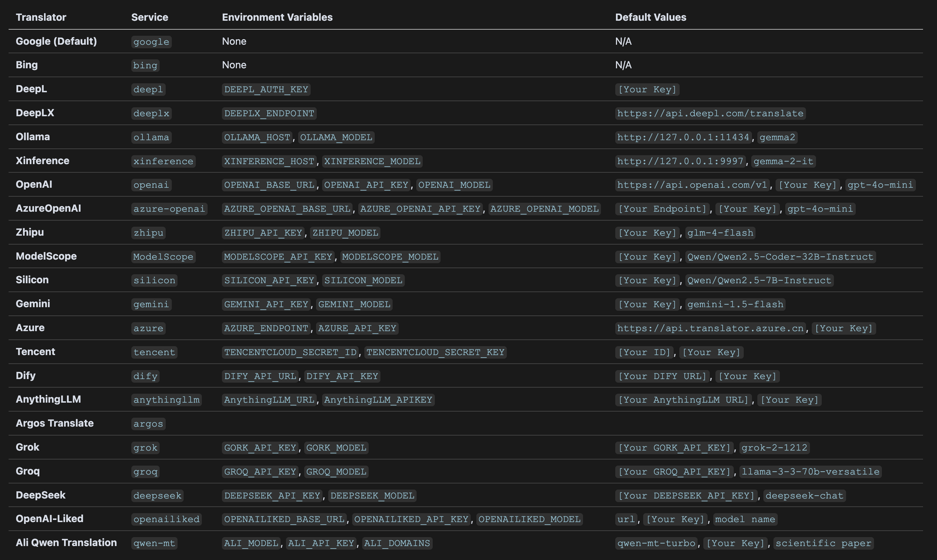Click the [Your Endpoint] default value
The height and width of the screenshot is (560, 937).
pos(662,209)
